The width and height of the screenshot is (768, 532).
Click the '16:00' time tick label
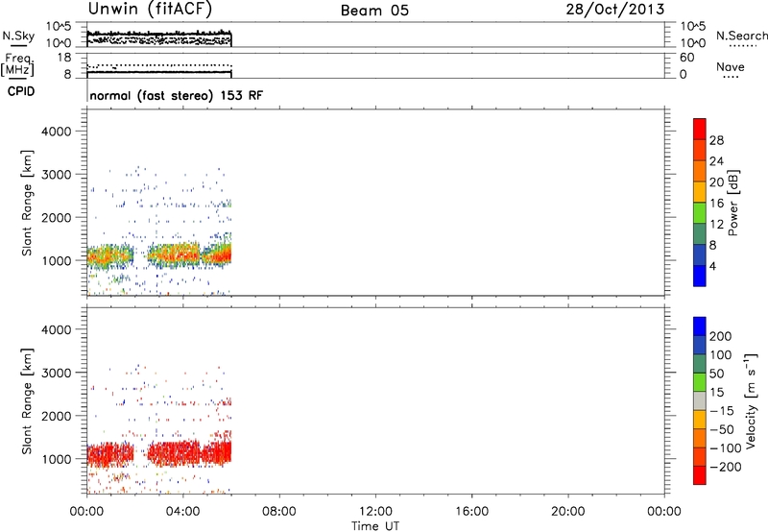pos(471,512)
